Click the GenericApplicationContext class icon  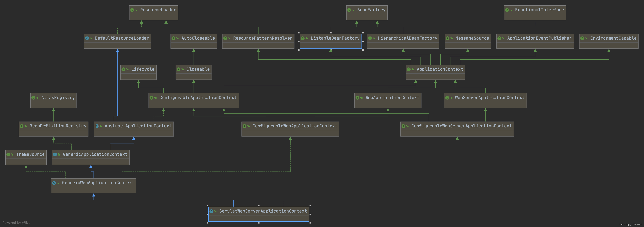[55, 155]
